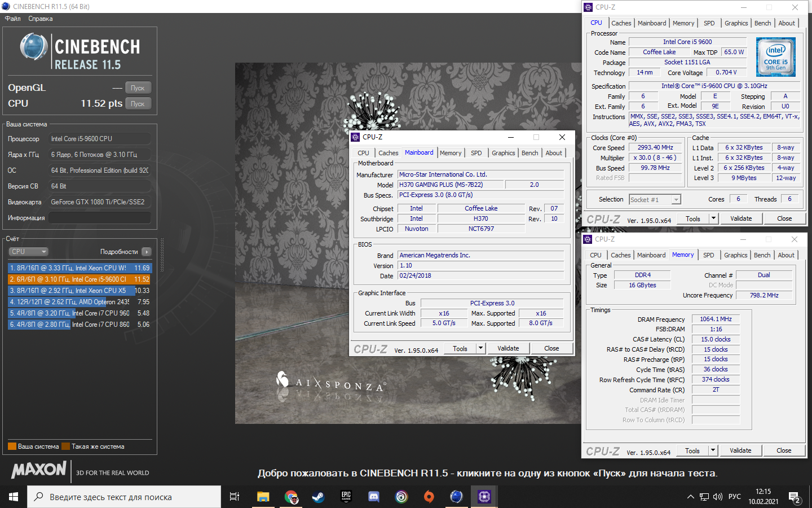Open the Memory tab in the Mainboard CPU-Z window
The image size is (812, 508).
click(451, 153)
